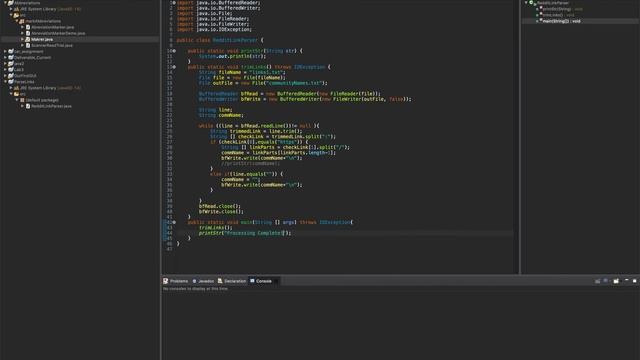Click the ScannerReadTrial.java file icon
The image size is (640, 360).
click(28, 45)
